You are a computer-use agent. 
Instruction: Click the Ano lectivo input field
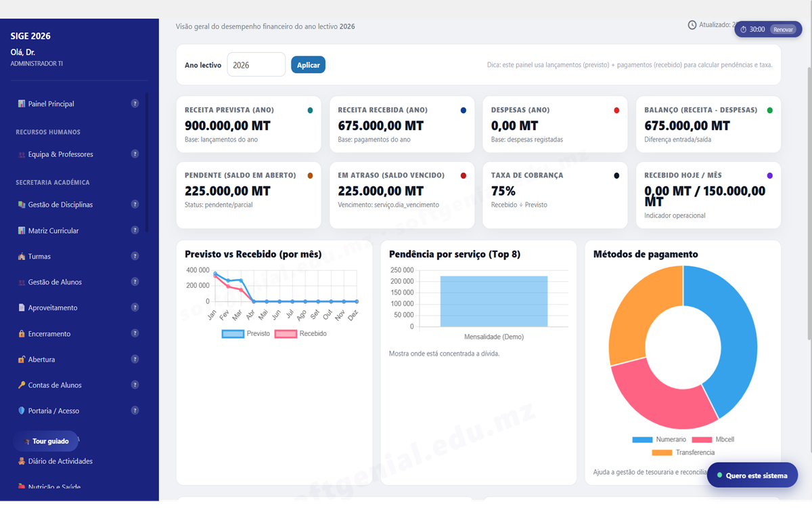click(256, 64)
